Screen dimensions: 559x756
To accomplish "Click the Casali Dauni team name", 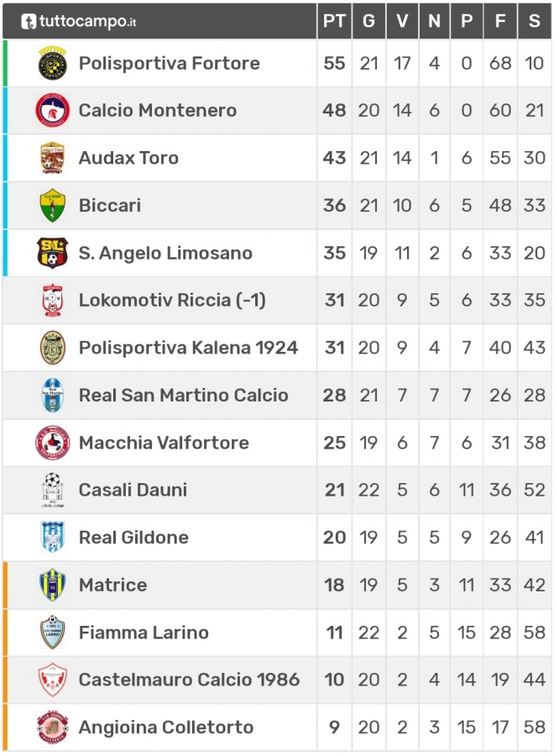I will click(133, 490).
